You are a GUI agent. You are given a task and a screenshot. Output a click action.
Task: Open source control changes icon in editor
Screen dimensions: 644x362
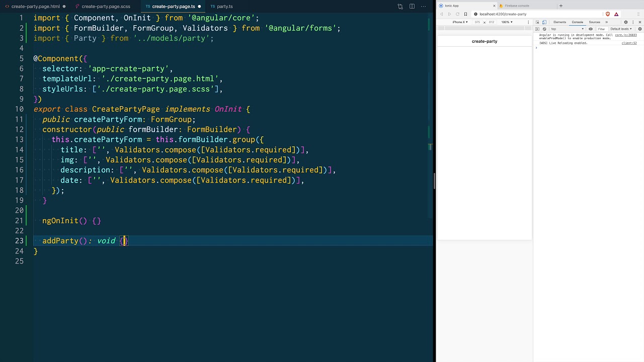point(400,7)
